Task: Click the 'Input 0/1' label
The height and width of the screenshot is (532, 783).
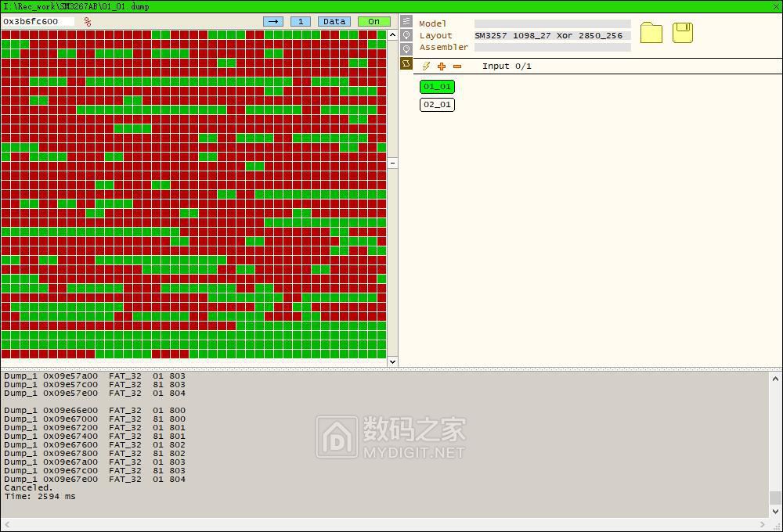Action: click(x=507, y=66)
